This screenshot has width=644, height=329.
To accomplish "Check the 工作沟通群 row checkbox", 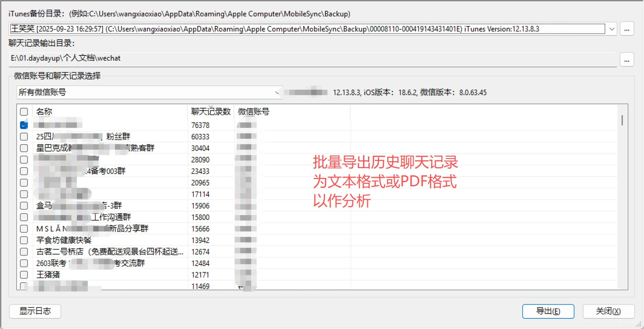I will coord(24,217).
